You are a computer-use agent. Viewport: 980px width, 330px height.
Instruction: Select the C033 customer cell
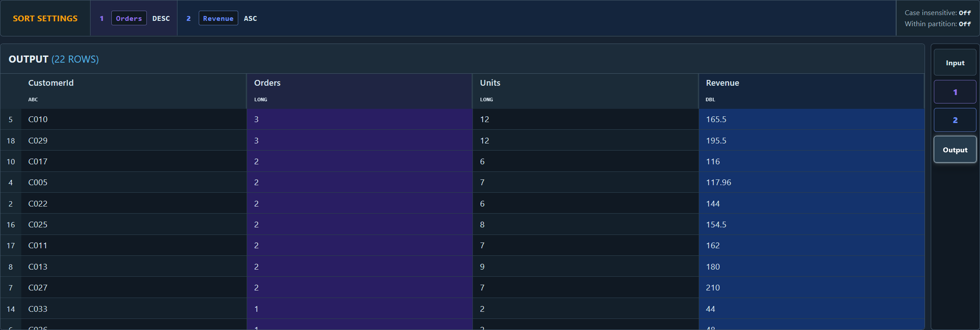coord(134,309)
